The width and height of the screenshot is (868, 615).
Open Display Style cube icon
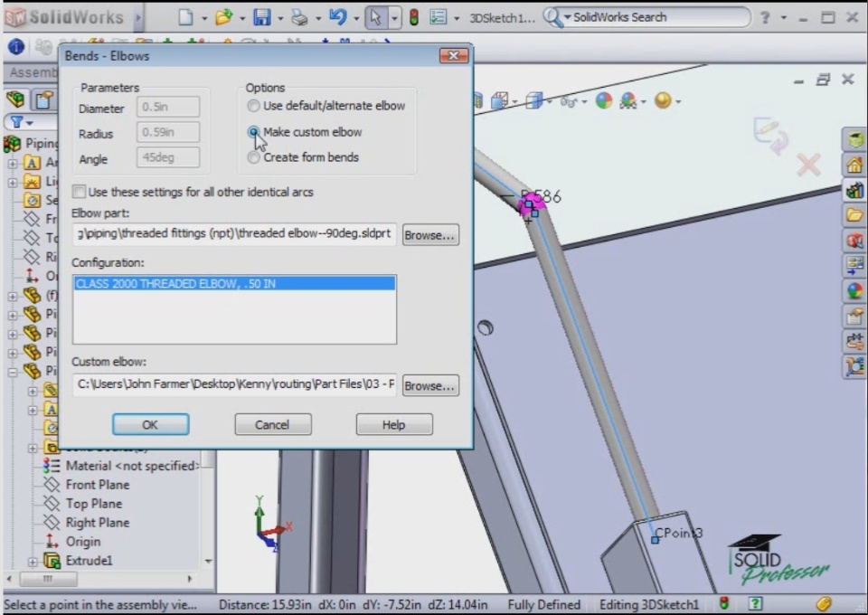coord(534,100)
